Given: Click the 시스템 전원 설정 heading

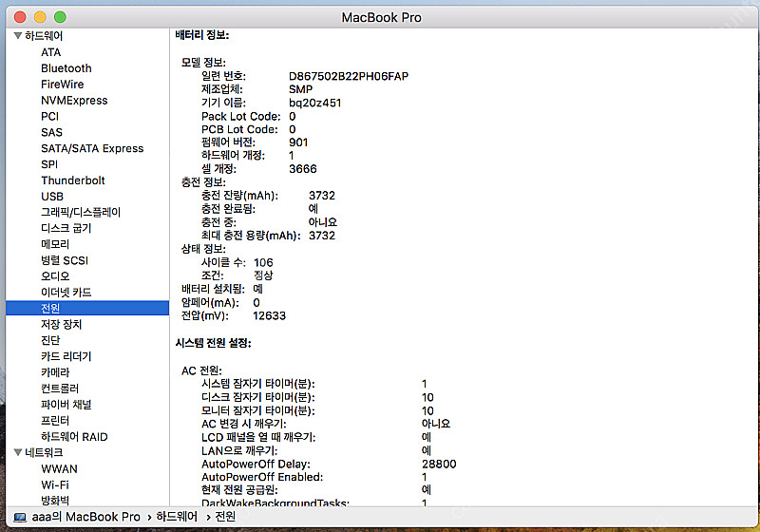Looking at the screenshot, I should (213, 343).
